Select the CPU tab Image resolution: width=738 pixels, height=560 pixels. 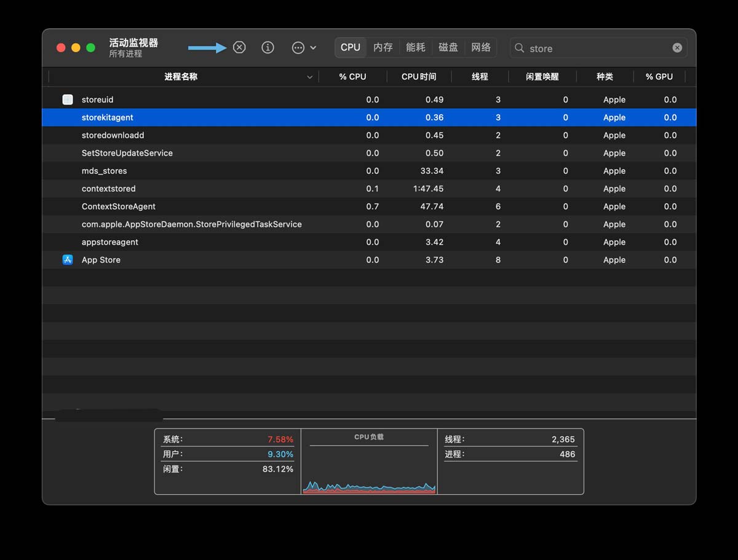click(351, 47)
